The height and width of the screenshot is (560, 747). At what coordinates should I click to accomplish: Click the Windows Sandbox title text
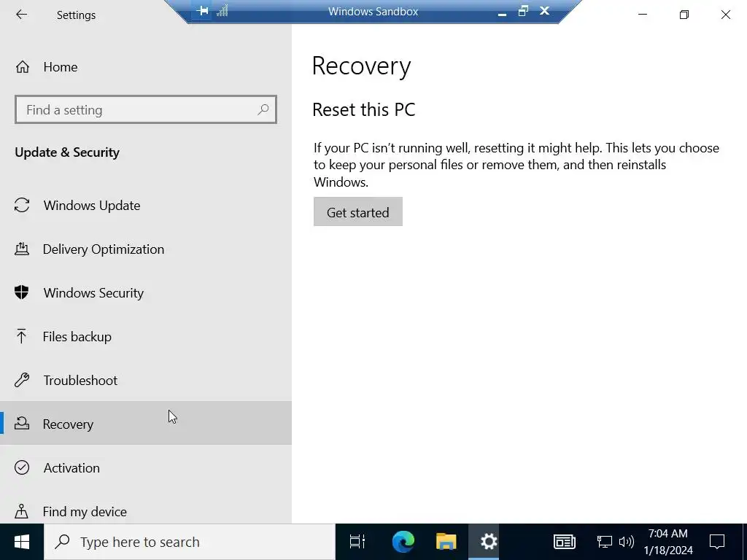pyautogui.click(x=373, y=12)
